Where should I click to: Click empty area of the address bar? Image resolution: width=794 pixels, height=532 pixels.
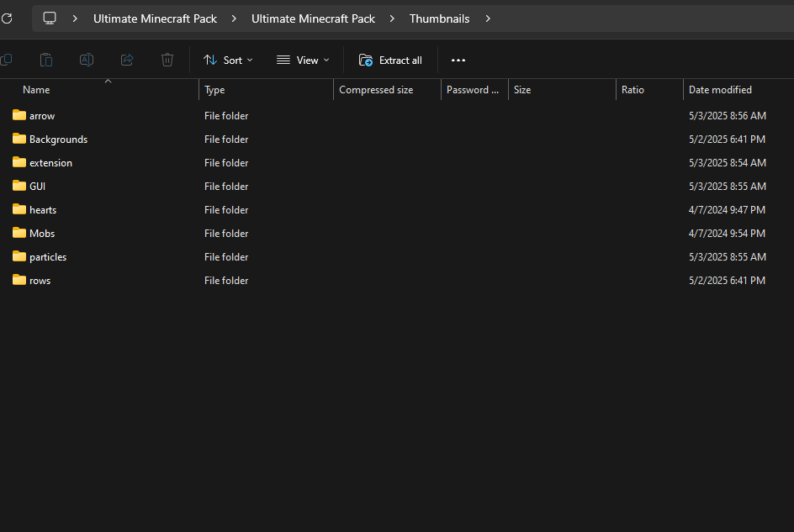pyautogui.click(x=643, y=18)
